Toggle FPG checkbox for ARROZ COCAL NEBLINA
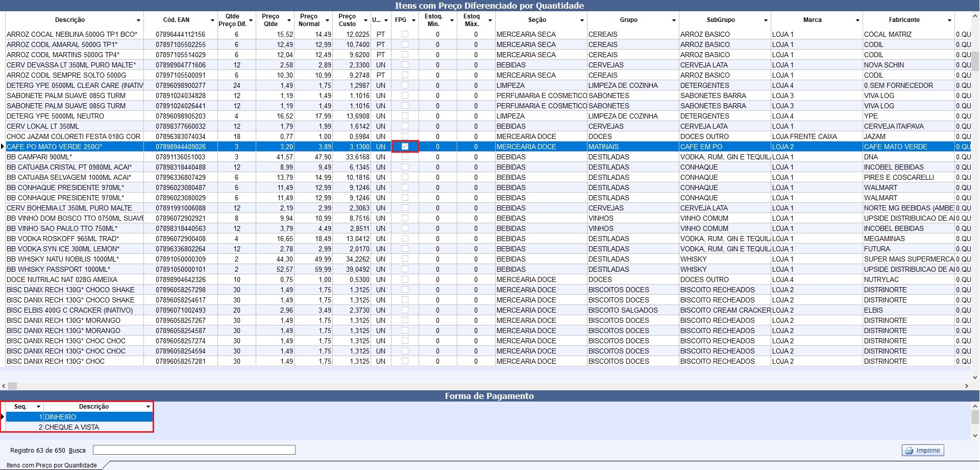 [x=405, y=34]
